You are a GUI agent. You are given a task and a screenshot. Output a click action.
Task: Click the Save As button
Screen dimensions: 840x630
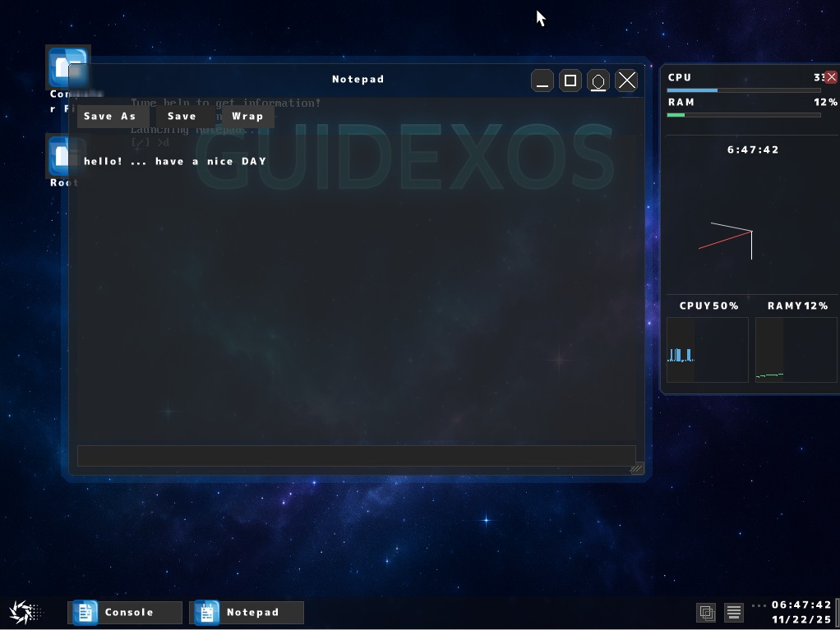112,116
